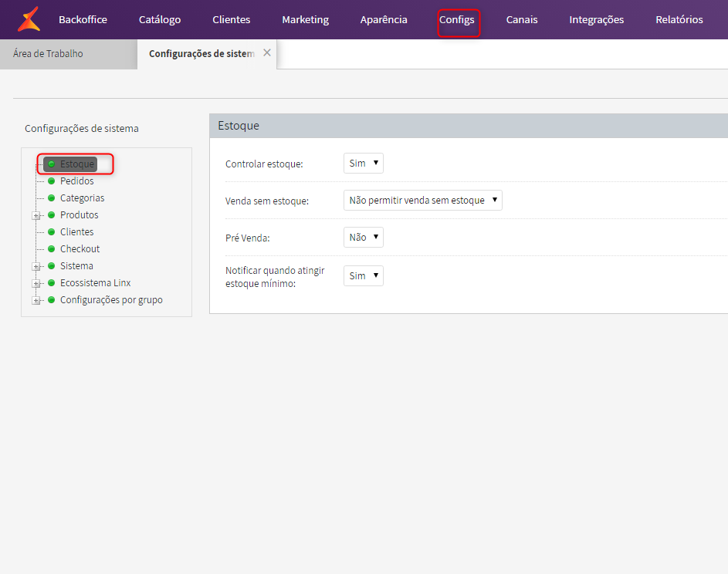Click the Notificar quando atingir estoque mínimo label
The height and width of the screenshot is (574, 728).
click(x=275, y=277)
